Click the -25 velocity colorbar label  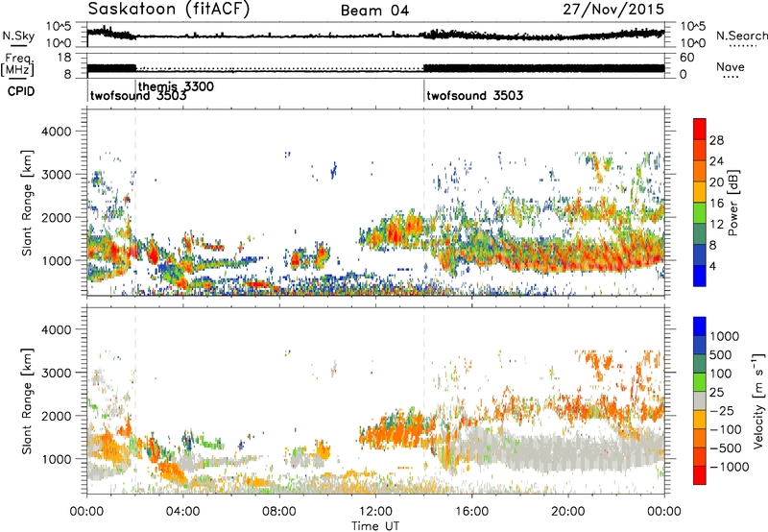[722, 411]
